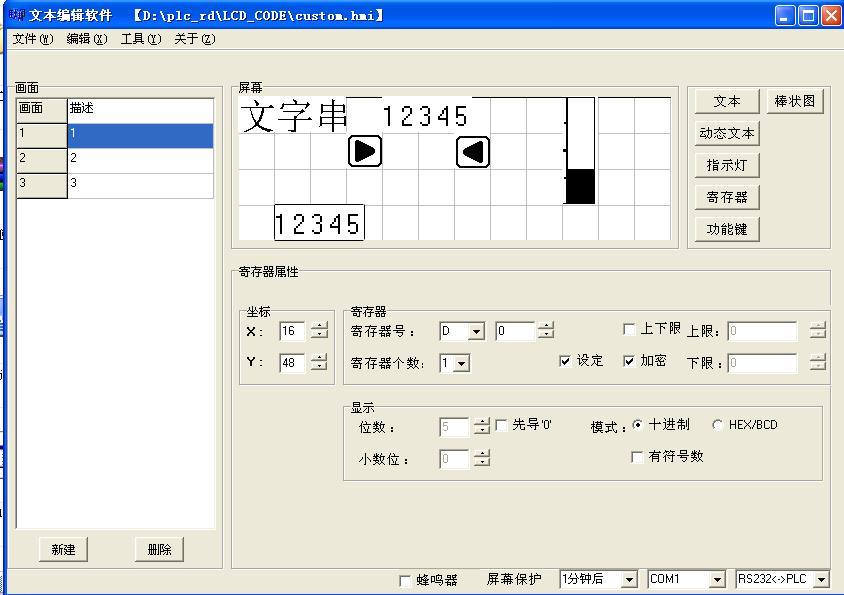Image resolution: width=844 pixels, height=595 pixels.
Task: Open the 工具 (Tools) menu
Action: tap(138, 37)
